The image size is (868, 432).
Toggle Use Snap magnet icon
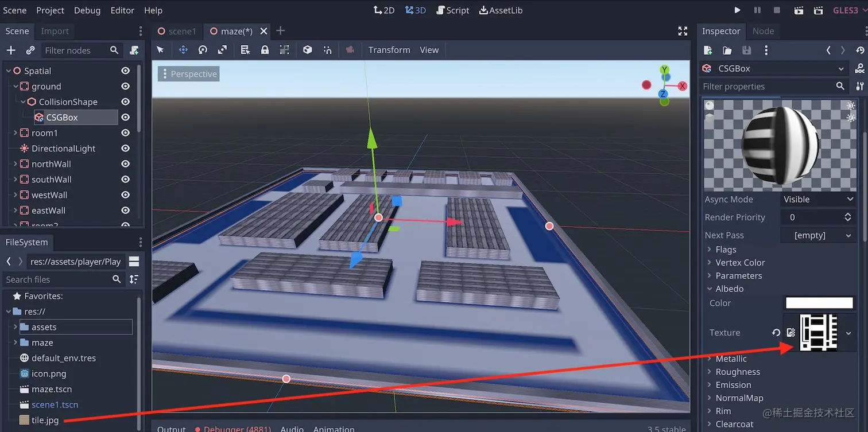[327, 50]
